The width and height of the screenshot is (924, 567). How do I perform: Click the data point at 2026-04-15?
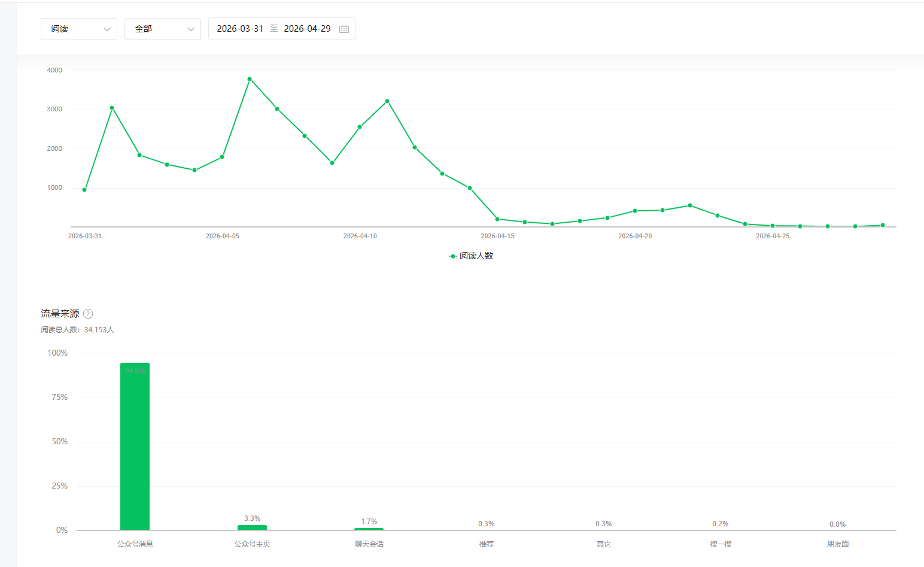pos(497,219)
